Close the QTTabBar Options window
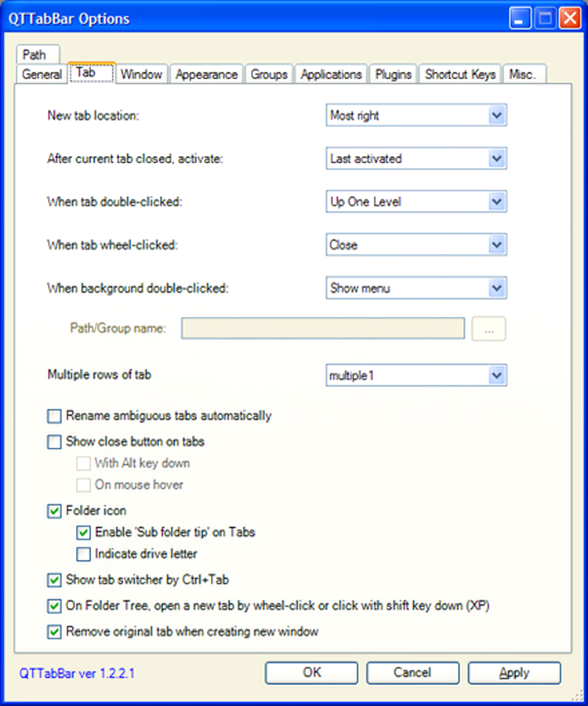Viewport: 588px width, 706px height. tap(569, 19)
